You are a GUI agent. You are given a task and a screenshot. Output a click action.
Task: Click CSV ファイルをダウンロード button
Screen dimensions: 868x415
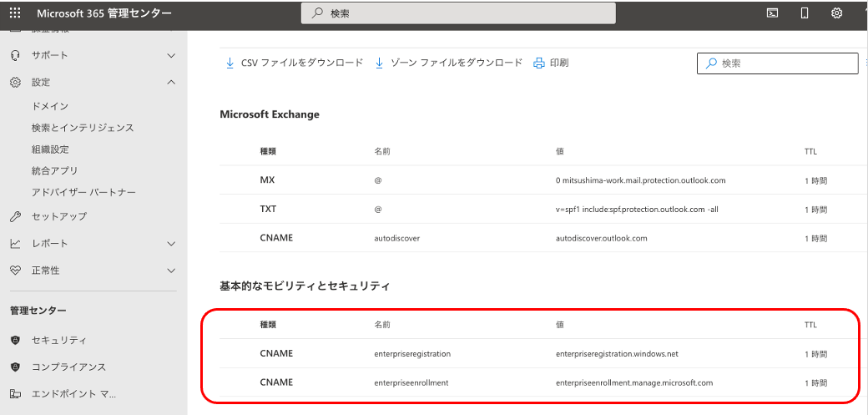[x=294, y=63]
